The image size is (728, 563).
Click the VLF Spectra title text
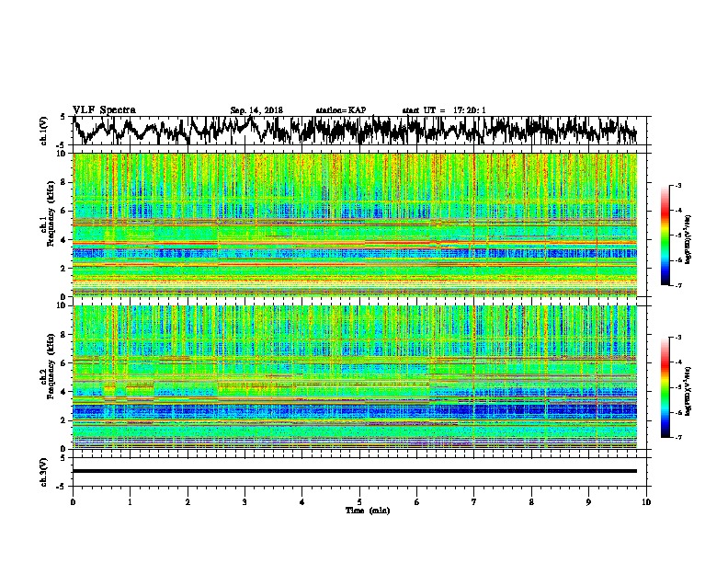[x=105, y=110]
